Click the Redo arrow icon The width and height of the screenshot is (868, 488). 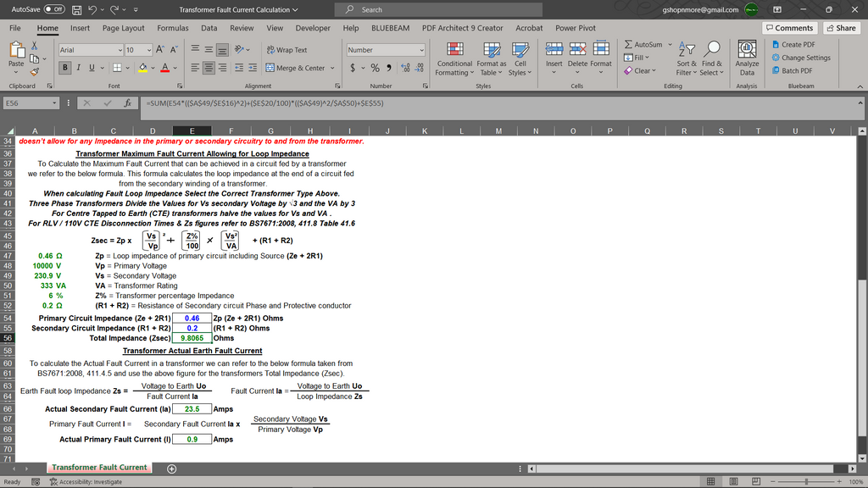(x=114, y=10)
